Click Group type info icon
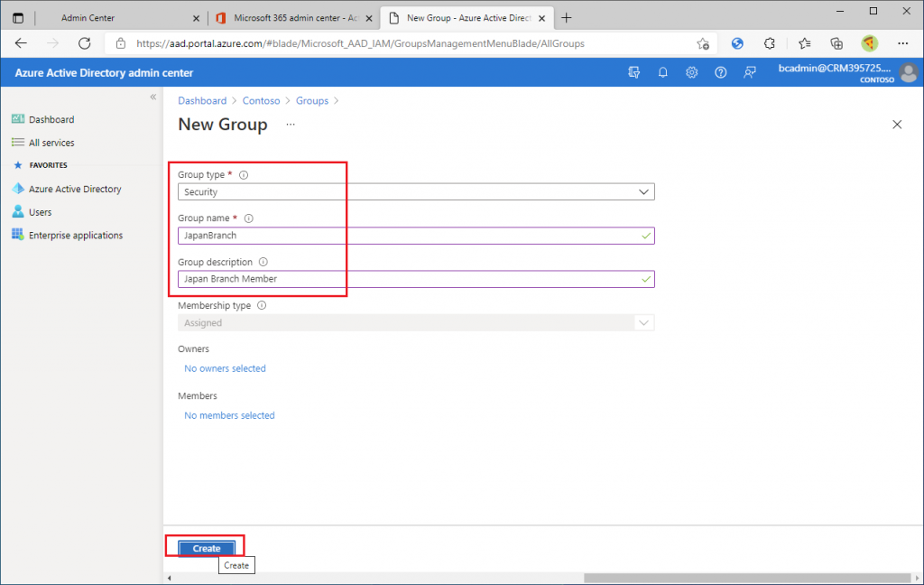The height and width of the screenshot is (585, 924). tap(244, 174)
